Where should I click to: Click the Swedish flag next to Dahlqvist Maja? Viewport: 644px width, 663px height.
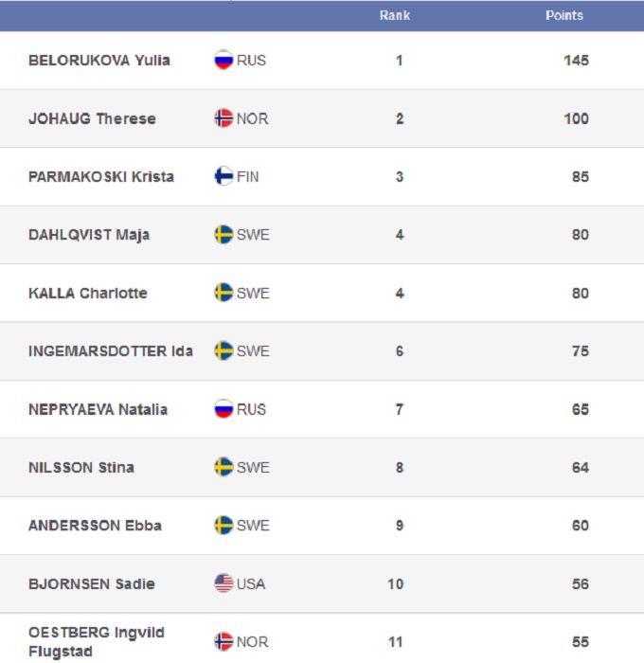click(x=224, y=235)
